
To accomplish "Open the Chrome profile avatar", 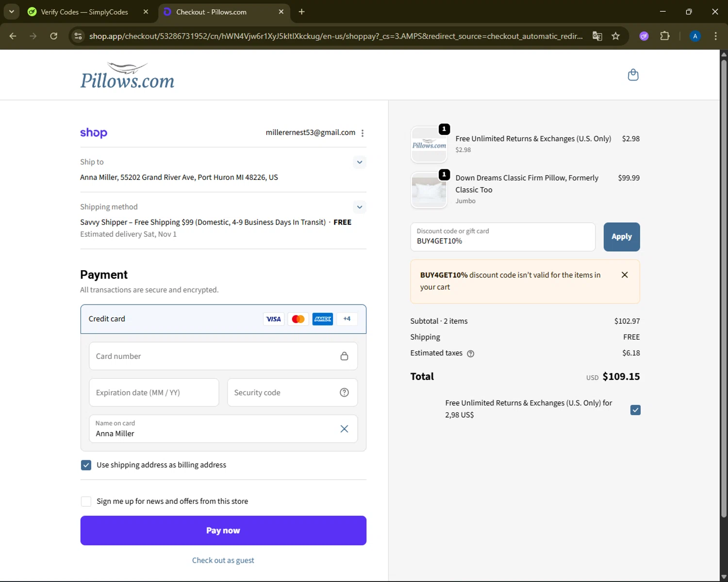I will (x=695, y=36).
